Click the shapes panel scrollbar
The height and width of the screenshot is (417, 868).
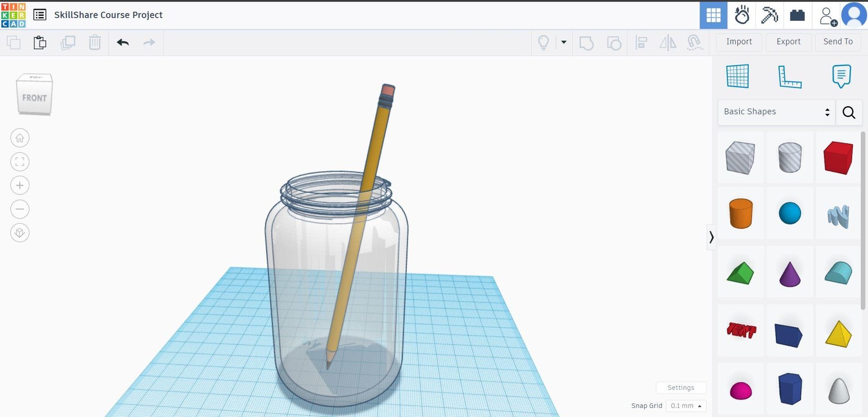pyautogui.click(x=862, y=220)
